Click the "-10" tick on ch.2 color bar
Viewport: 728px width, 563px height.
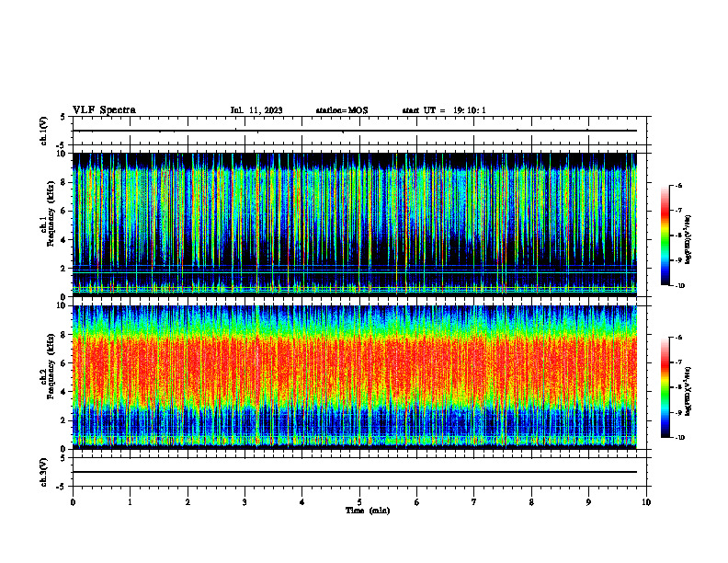click(679, 438)
